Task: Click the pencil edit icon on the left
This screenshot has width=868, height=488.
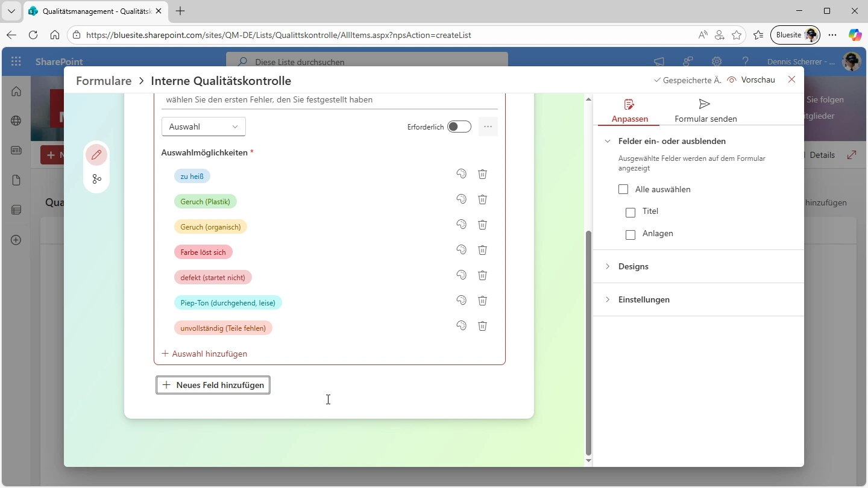Action: tap(96, 155)
